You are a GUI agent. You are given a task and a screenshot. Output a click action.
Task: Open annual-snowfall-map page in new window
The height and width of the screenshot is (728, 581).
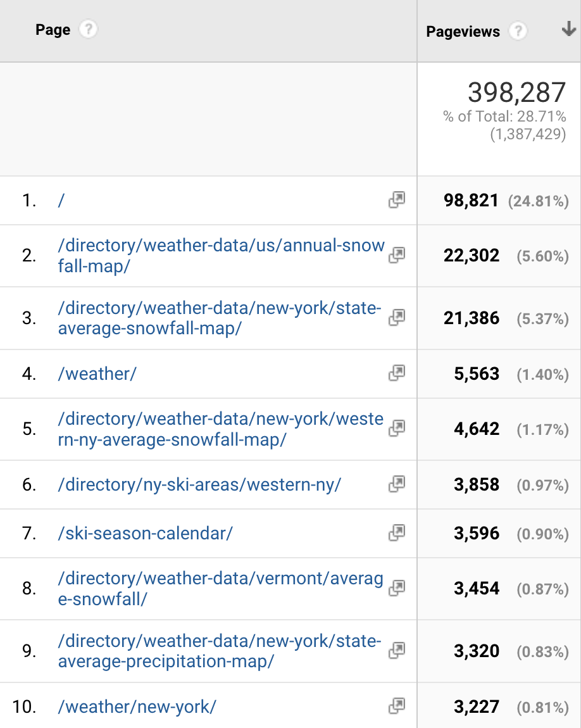click(396, 256)
